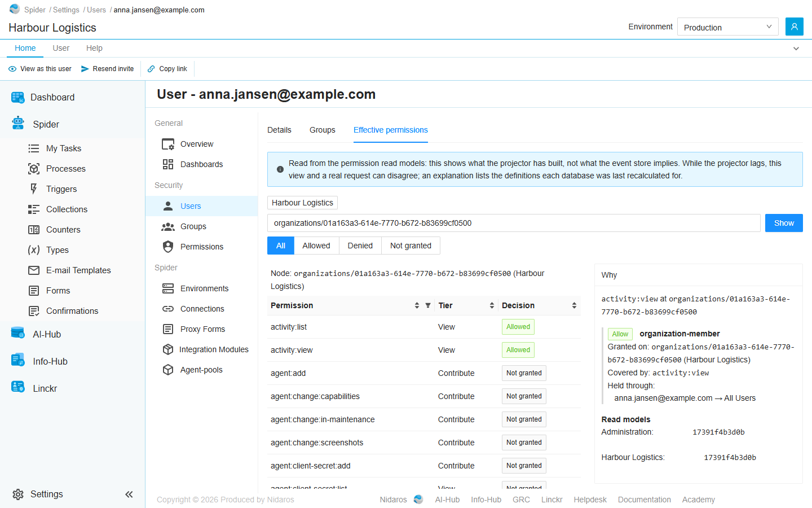Image resolution: width=812 pixels, height=508 pixels.
Task: Select the Allowed filter option
Action: pos(316,246)
